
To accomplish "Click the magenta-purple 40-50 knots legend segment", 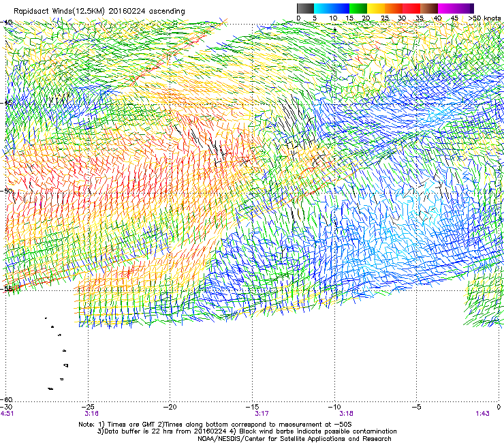I will [x=456, y=8].
